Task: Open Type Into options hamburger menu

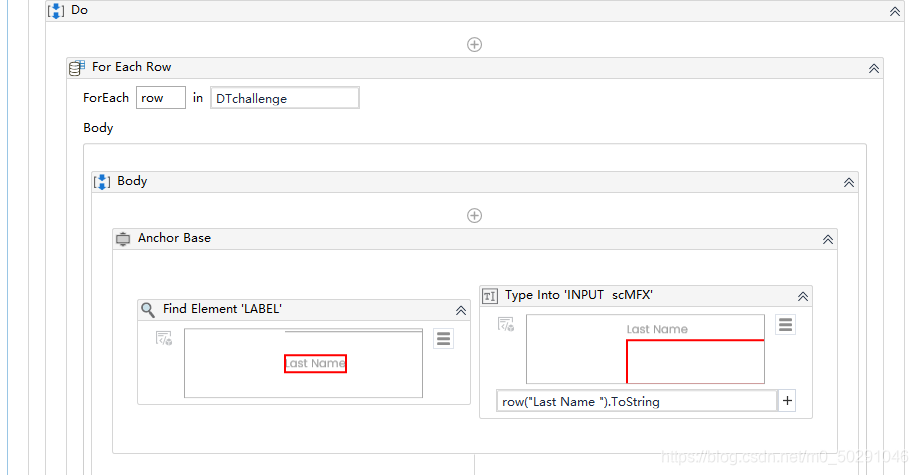Action: click(785, 324)
